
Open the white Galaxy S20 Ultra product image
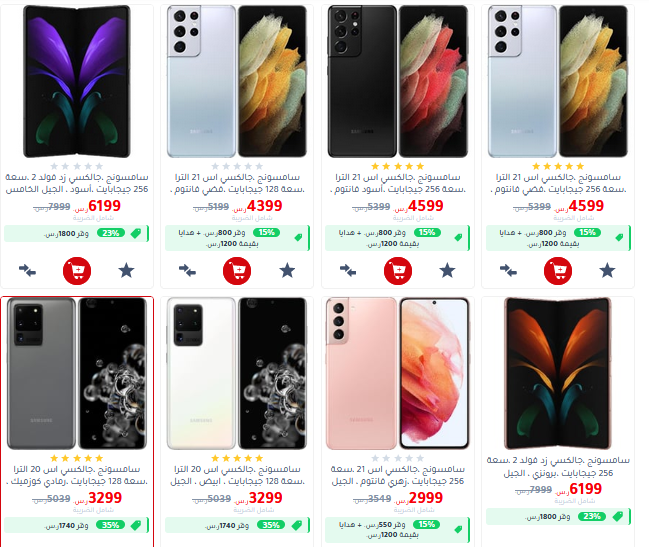tap(237, 374)
